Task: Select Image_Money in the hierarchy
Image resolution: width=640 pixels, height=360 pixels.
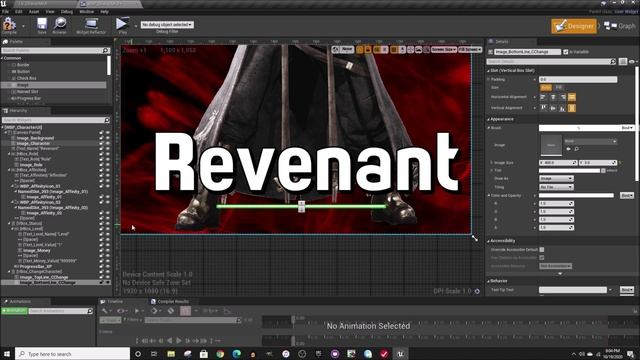Action: [x=36, y=250]
